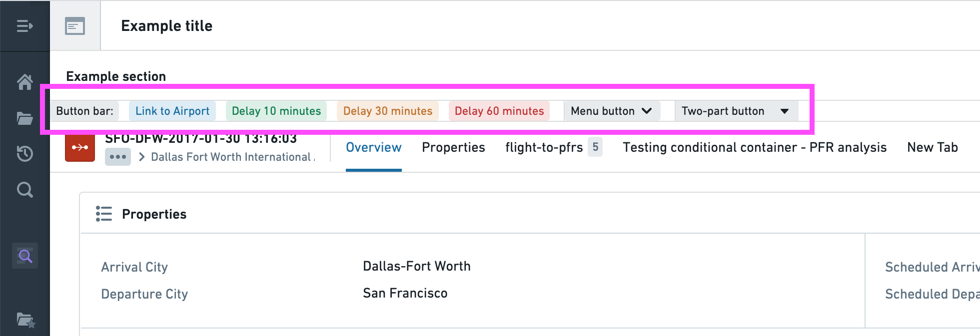980x336 pixels.
Task: Open the folder files icon in sidebar
Action: point(25,118)
